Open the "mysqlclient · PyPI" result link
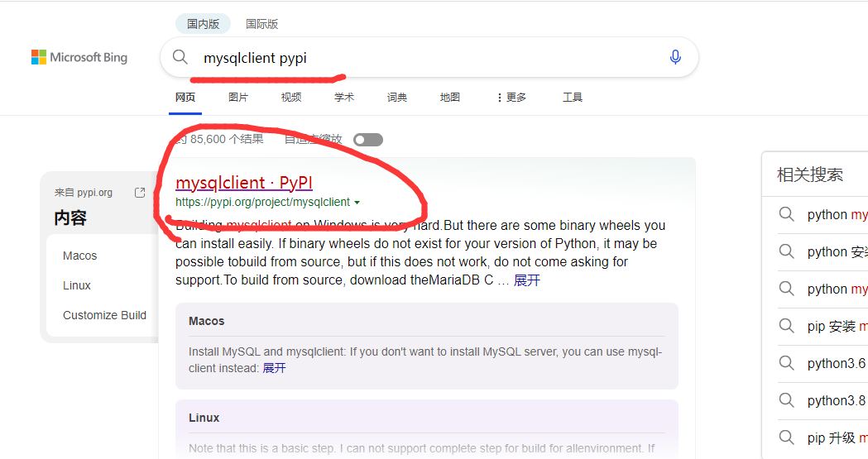The image size is (868, 459). coord(244,183)
